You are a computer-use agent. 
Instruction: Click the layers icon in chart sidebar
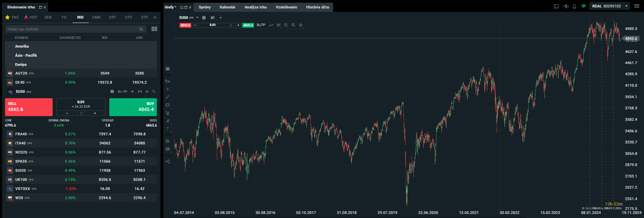pos(168,149)
